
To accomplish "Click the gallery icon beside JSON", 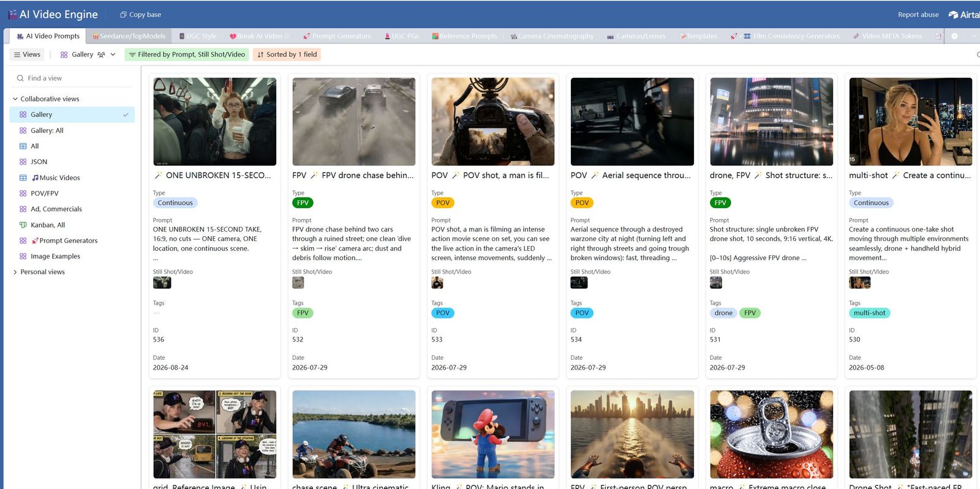I will (23, 162).
